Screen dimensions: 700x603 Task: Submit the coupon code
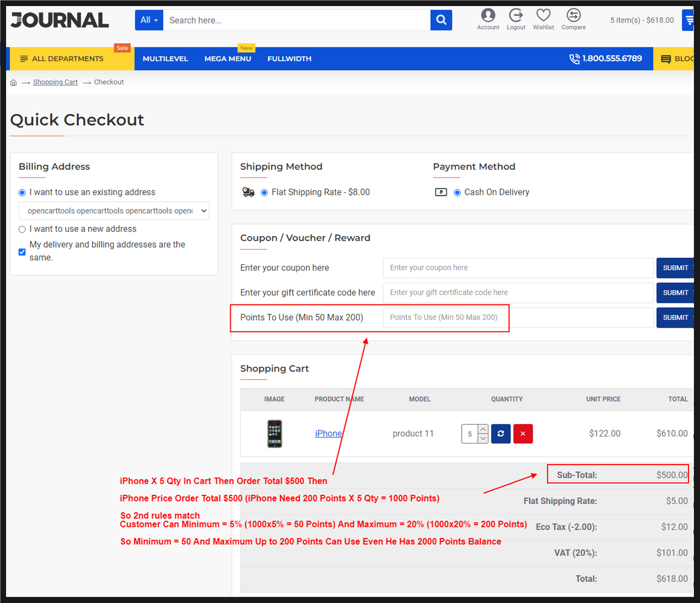675,268
